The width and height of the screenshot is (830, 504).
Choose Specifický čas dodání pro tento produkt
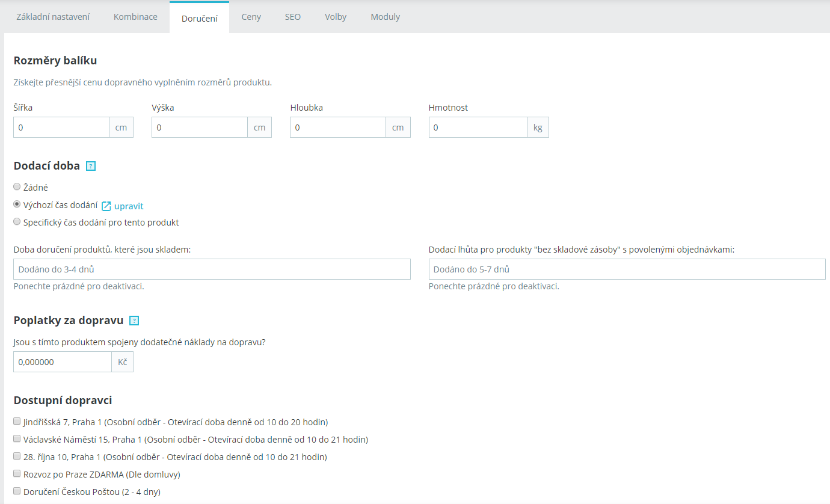17,221
